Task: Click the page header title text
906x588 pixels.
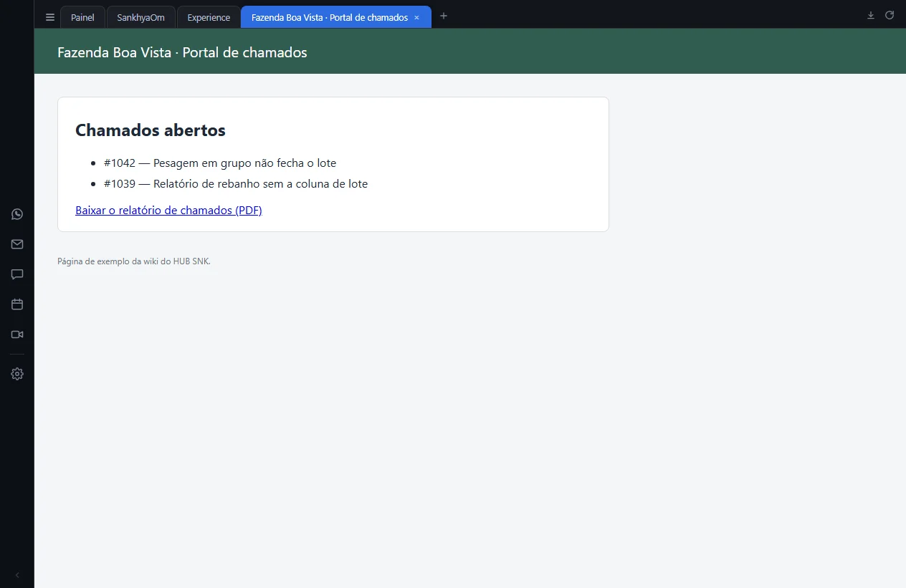Action: [x=182, y=52]
